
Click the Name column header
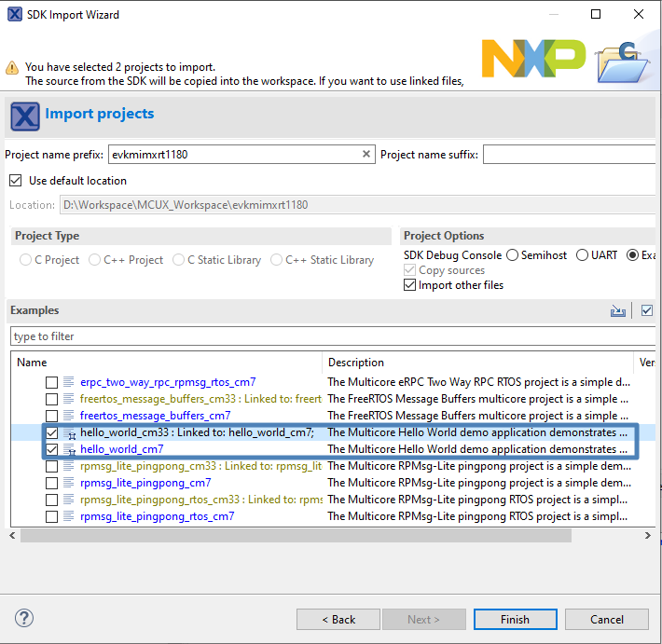point(32,363)
